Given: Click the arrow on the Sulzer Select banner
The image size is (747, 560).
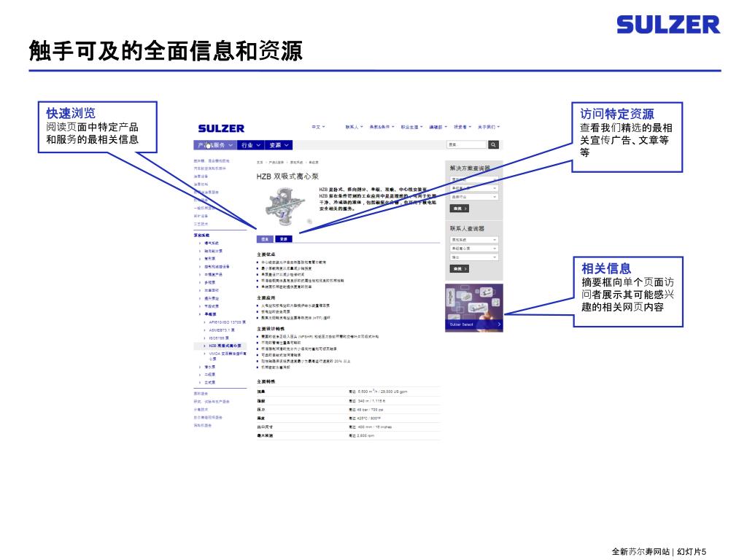Looking at the screenshot, I should pyautogui.click(x=499, y=324).
